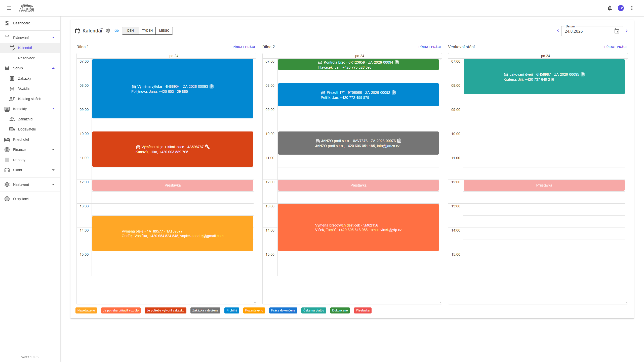644x362 pixels.
Task: Open the notifications bell
Action: (x=610, y=8)
